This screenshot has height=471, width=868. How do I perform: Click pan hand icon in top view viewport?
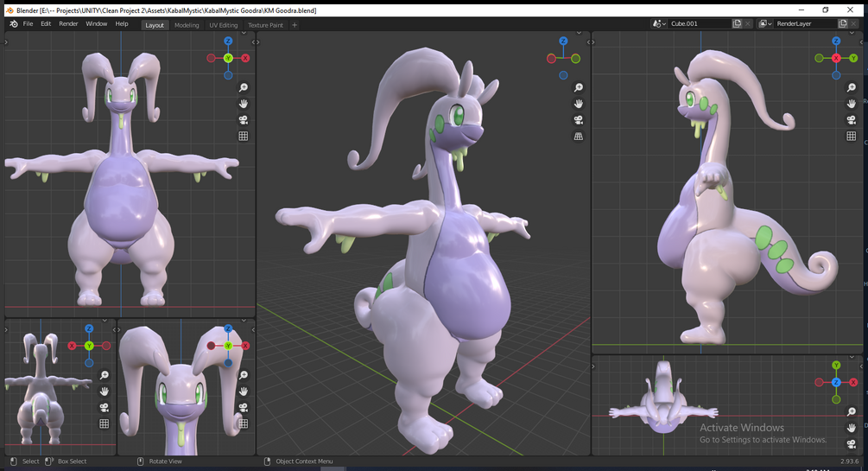pyautogui.click(x=852, y=427)
